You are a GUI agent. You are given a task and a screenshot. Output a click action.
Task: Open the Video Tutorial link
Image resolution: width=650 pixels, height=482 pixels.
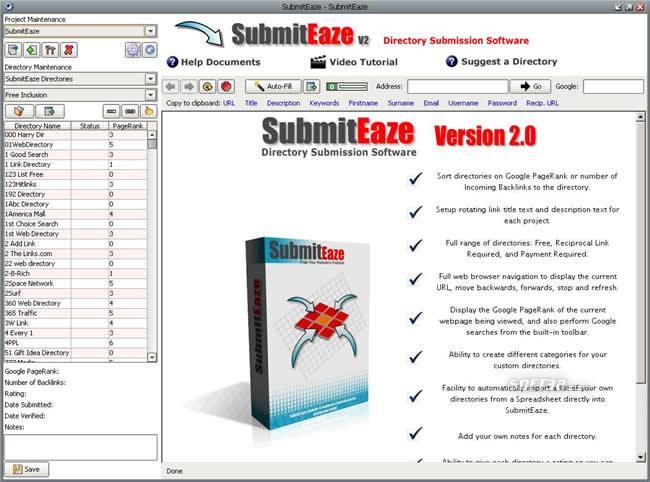click(364, 62)
